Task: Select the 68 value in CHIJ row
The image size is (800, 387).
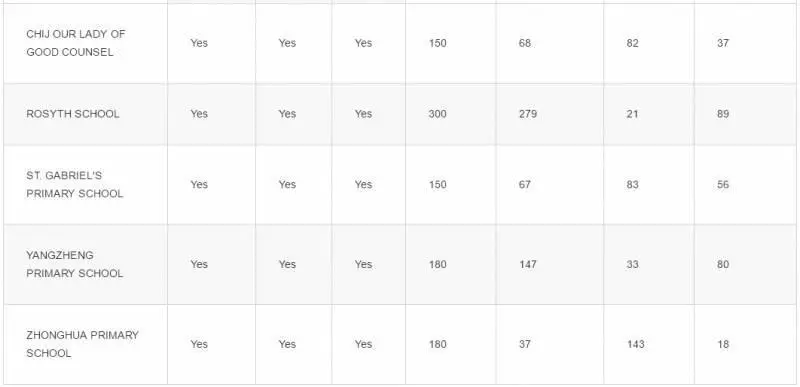Action: click(x=524, y=43)
